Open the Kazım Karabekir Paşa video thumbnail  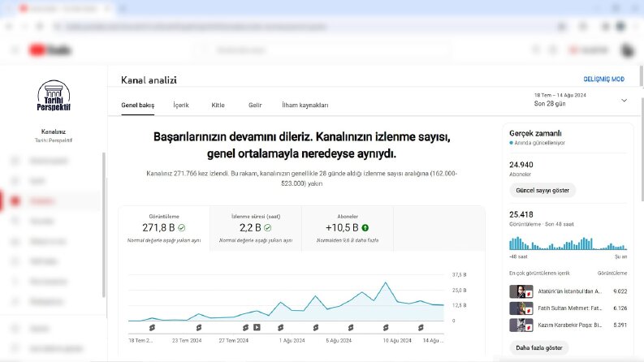click(521, 325)
